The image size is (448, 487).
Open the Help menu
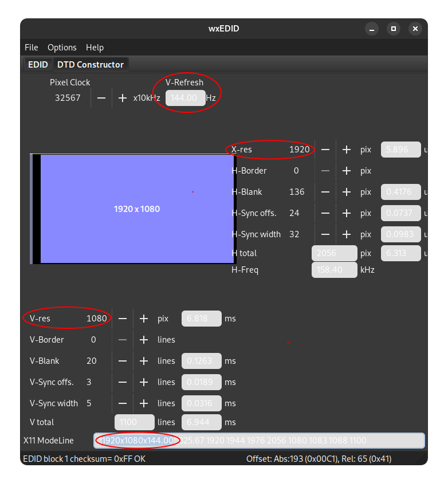click(95, 48)
